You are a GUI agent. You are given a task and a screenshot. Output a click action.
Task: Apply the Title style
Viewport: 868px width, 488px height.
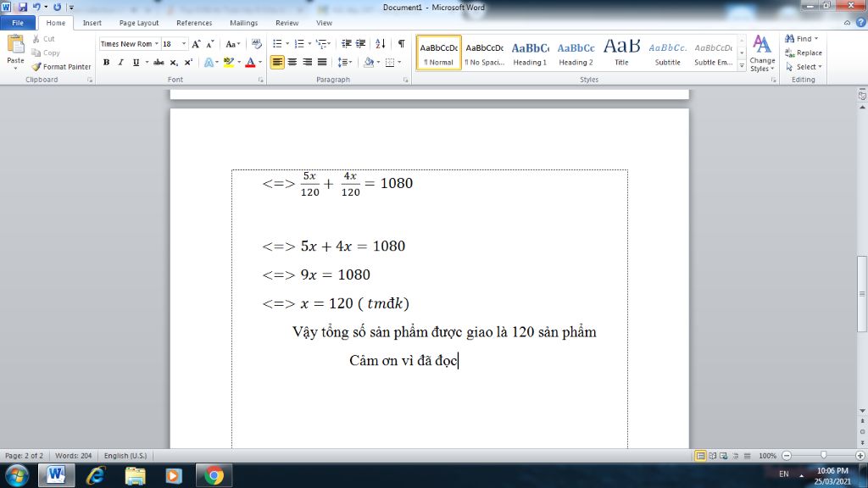coord(621,53)
